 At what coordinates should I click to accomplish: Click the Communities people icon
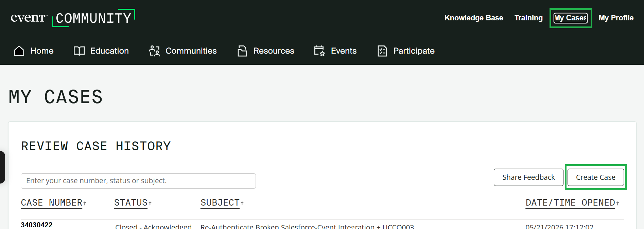(x=155, y=51)
